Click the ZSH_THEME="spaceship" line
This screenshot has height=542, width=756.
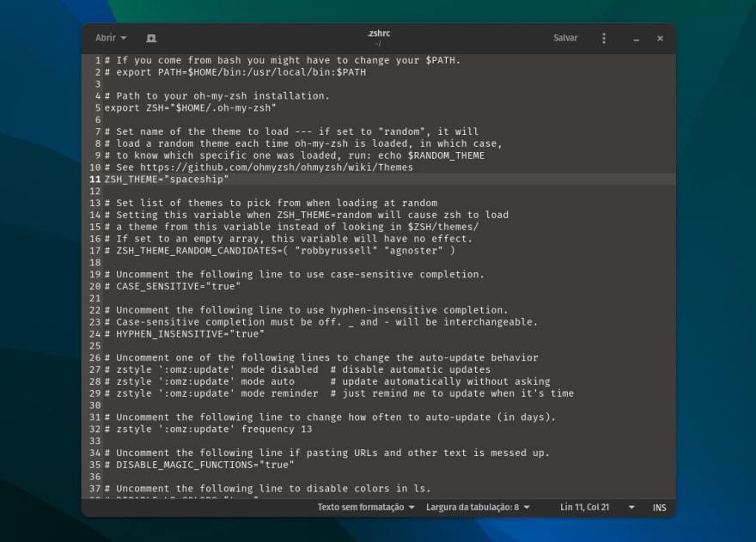coord(167,180)
